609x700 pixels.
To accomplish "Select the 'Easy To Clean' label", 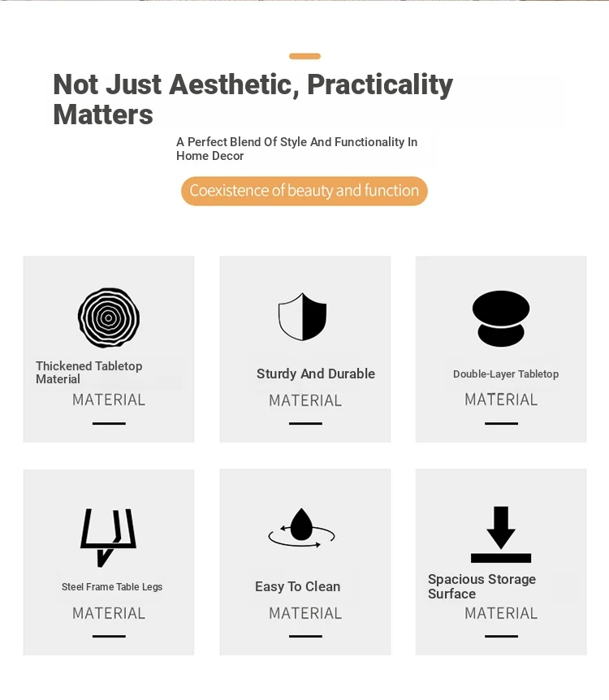I will 298,586.
